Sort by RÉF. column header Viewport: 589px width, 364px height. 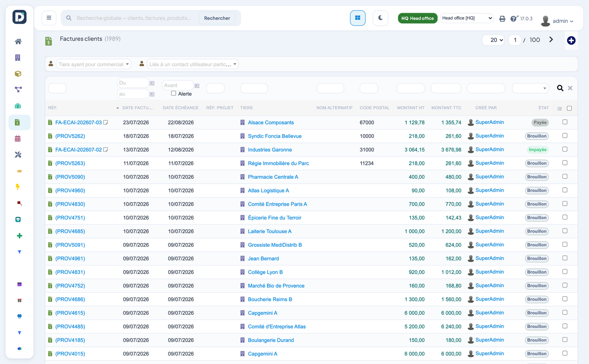53,108
